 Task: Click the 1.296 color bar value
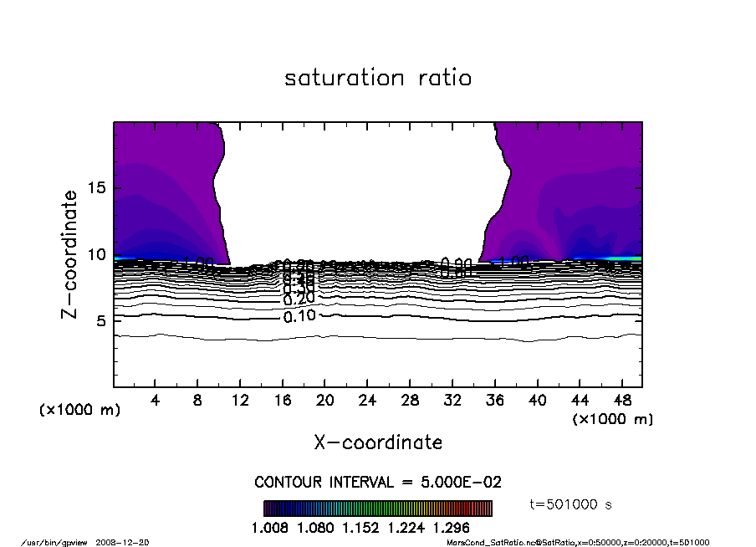[451, 529]
